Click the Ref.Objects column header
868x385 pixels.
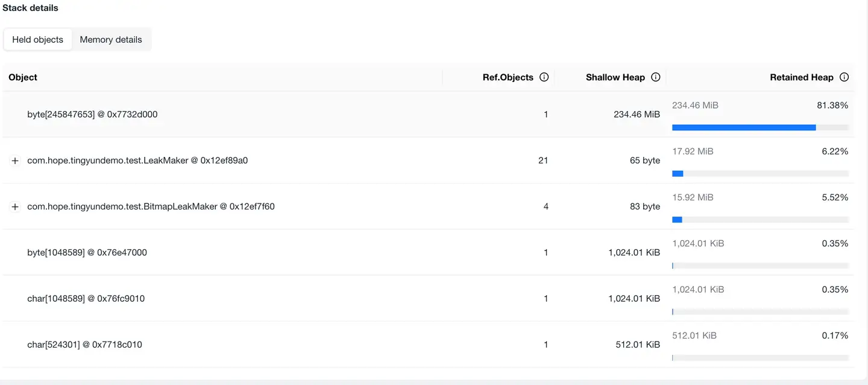pos(508,77)
